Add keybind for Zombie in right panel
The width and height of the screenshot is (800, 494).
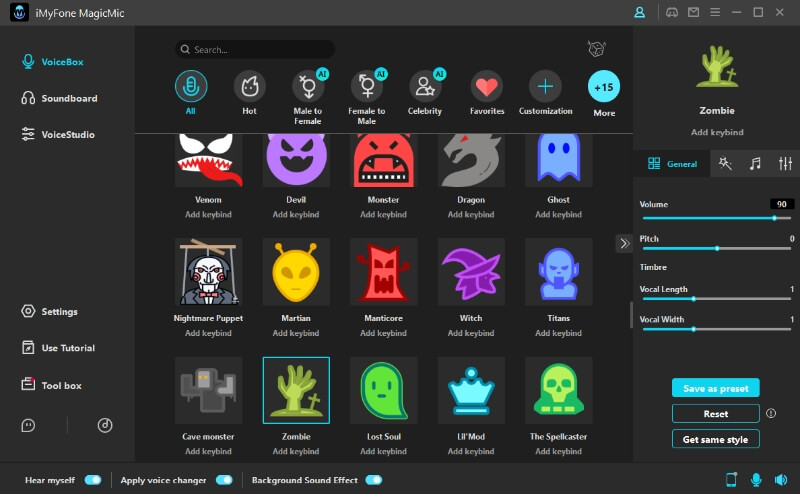(x=717, y=132)
